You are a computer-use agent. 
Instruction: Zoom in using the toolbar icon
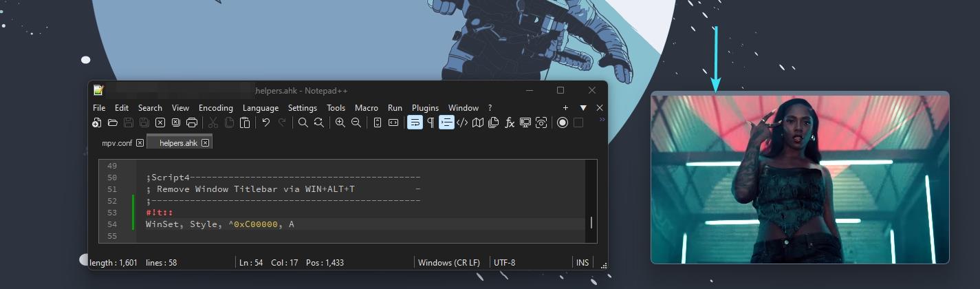(x=340, y=122)
